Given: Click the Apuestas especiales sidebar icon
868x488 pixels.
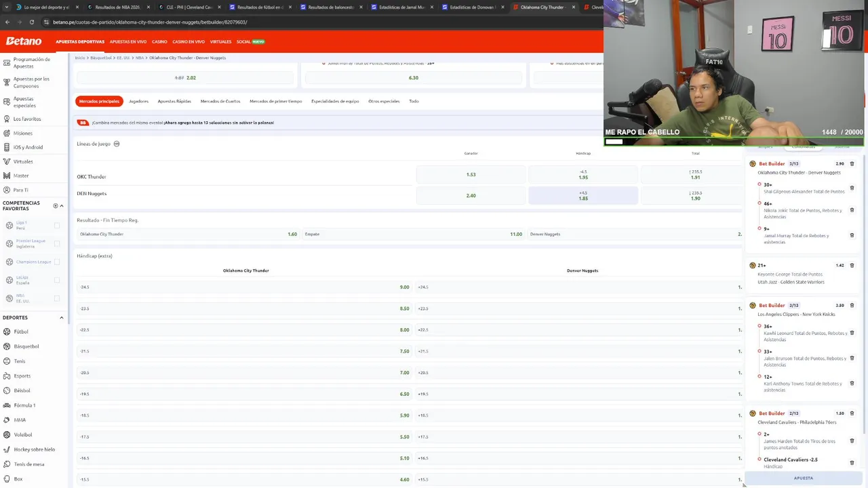Looking at the screenshot, I should (7, 102).
